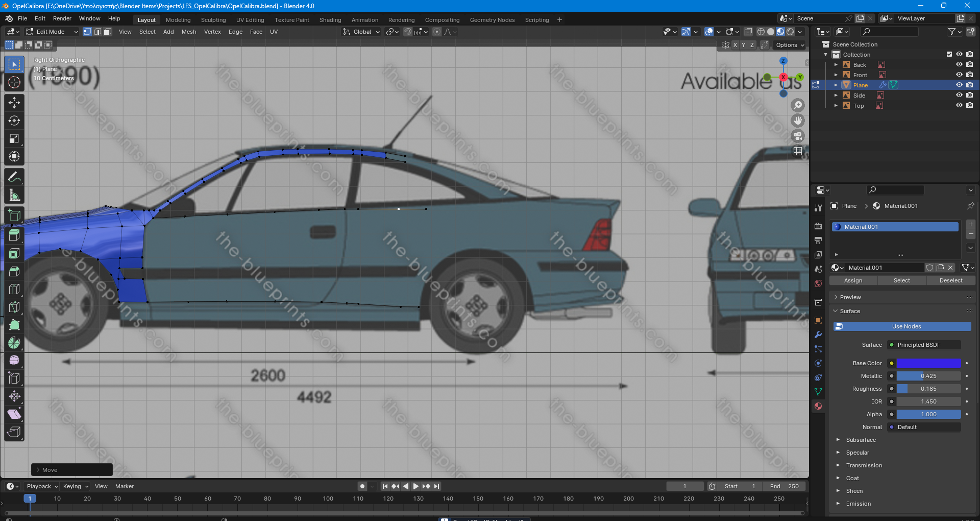The width and height of the screenshot is (980, 521).
Task: Click the Material.001 slot in list
Action: click(x=895, y=227)
